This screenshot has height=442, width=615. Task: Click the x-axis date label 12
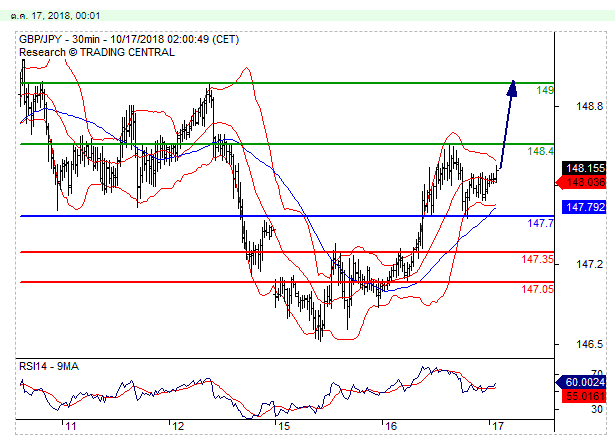tap(178, 427)
